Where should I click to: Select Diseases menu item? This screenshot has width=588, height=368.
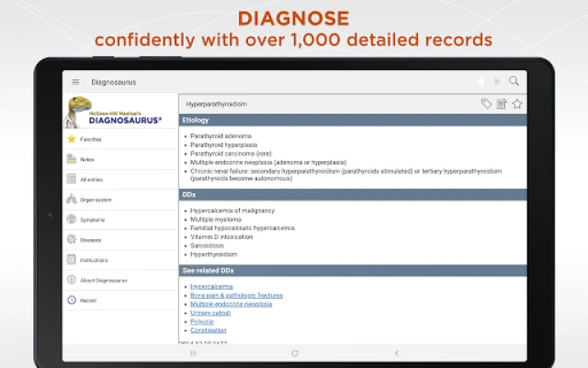(x=120, y=240)
